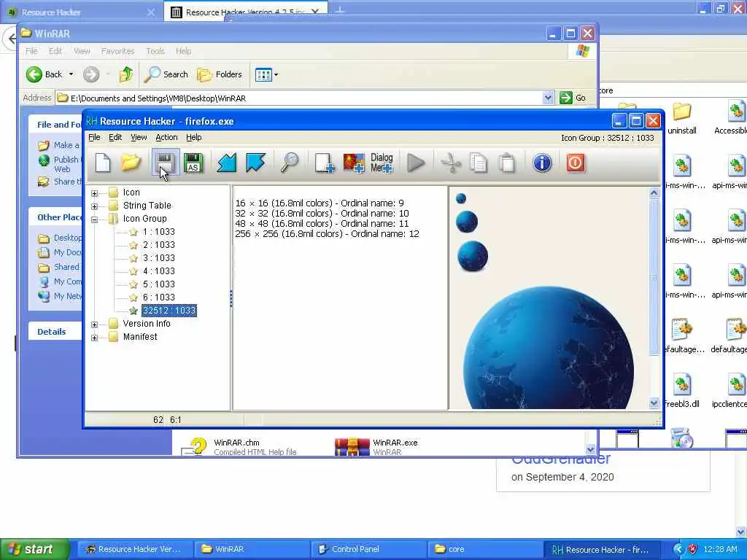
Task: Select tree item 4 : 1033
Action: (x=158, y=271)
